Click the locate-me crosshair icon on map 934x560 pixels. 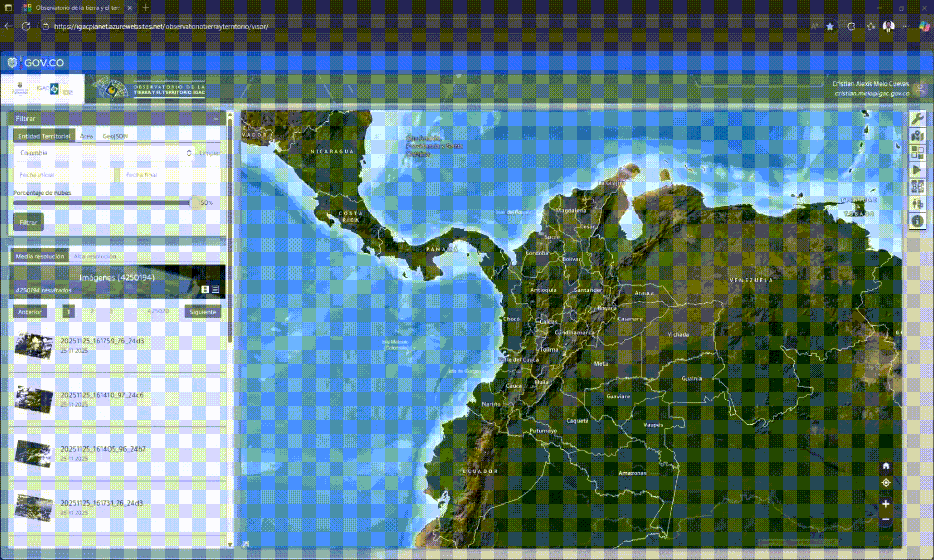click(x=886, y=483)
